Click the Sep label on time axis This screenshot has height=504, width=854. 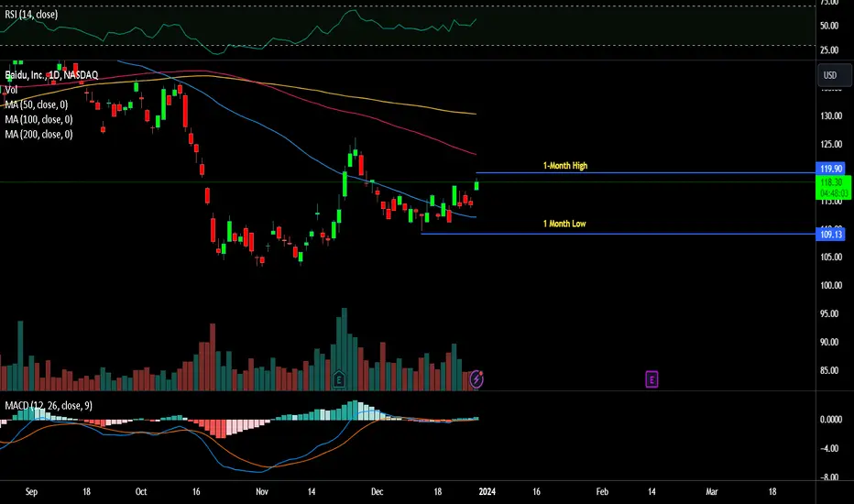31,491
